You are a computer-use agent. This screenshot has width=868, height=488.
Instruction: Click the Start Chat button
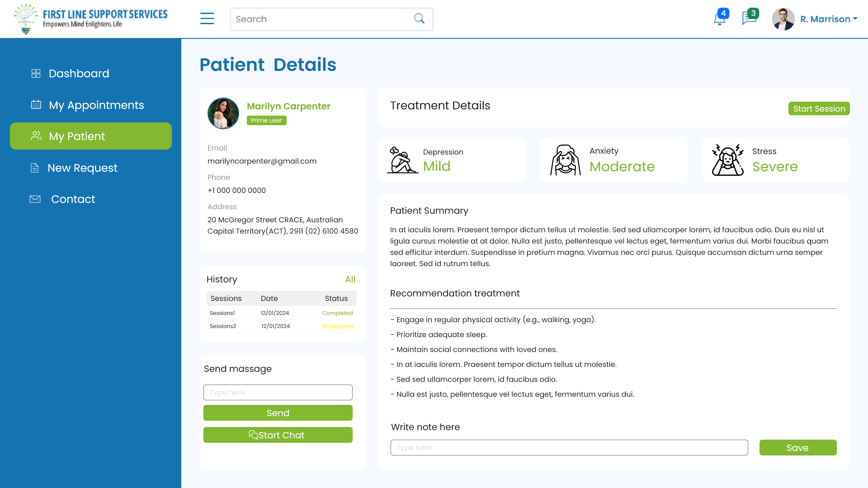pyautogui.click(x=278, y=435)
